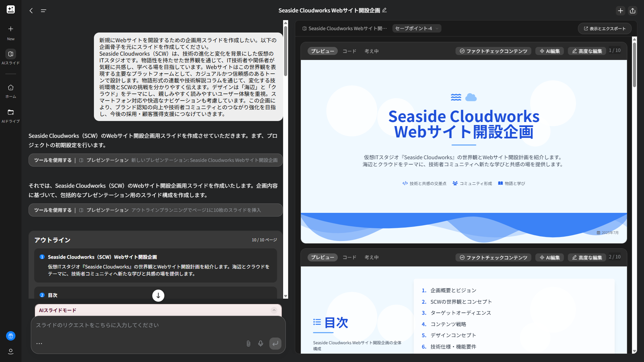Collapse the AIスライドモード panel chevron
Viewport: 644px width, 362px height.
tap(274, 310)
